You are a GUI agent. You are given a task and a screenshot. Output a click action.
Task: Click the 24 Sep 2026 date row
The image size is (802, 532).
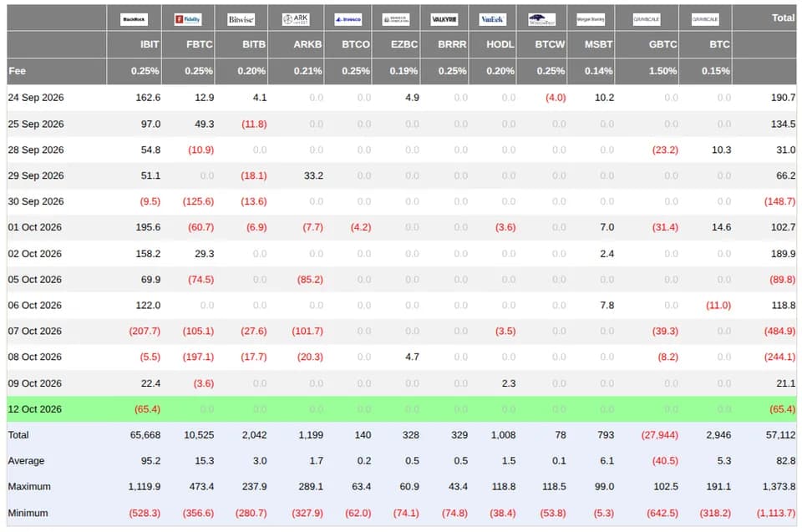tap(402, 98)
